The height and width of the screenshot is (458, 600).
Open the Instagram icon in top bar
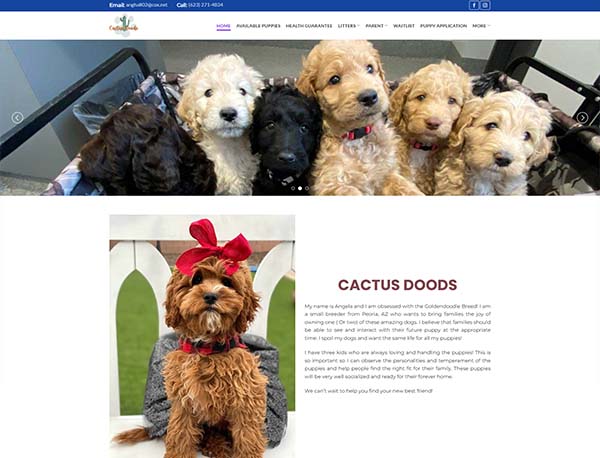click(x=485, y=5)
